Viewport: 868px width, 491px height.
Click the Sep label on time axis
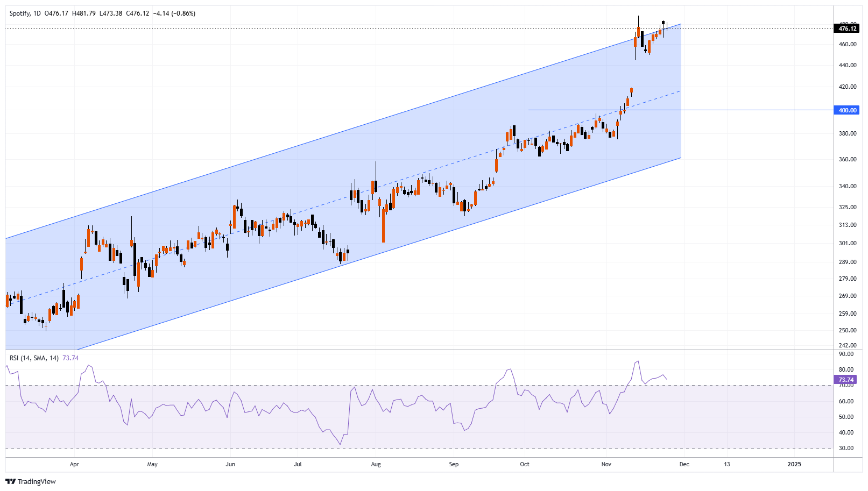coord(454,464)
